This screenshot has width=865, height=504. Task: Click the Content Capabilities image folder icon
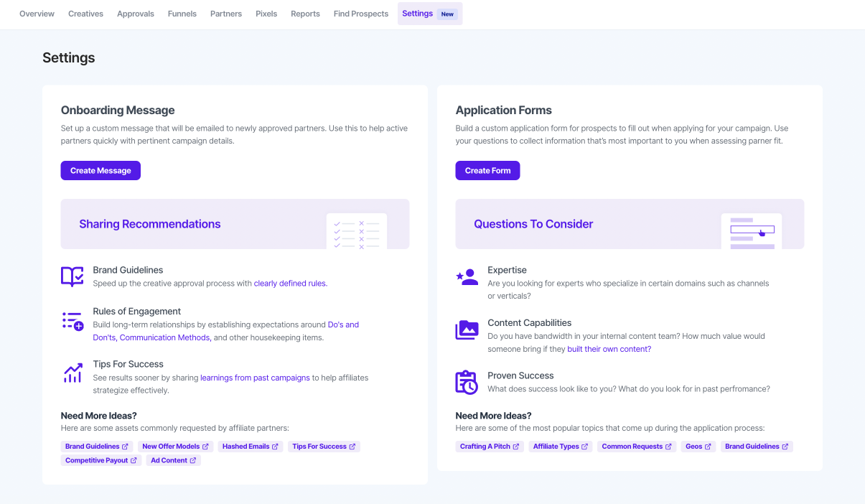[x=467, y=330]
